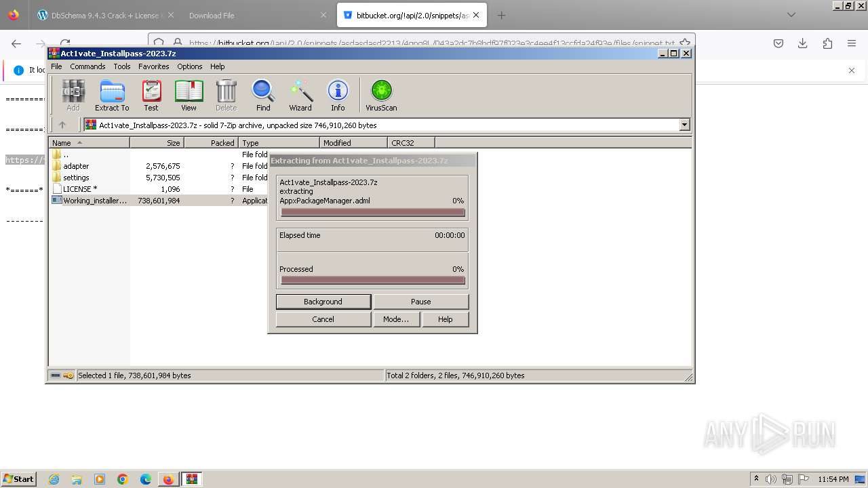Open Internet Explorer from taskbar

point(54,479)
